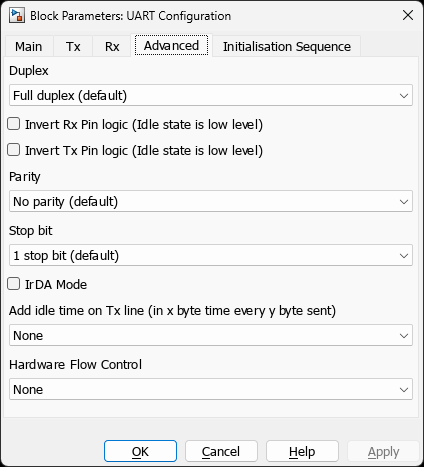Image resolution: width=424 pixels, height=467 pixels.
Task: Open the Hardware Flow Control dropdown
Action: point(211,389)
